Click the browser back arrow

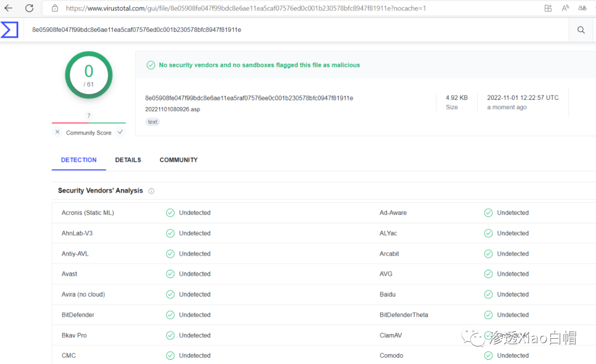pos(8,8)
